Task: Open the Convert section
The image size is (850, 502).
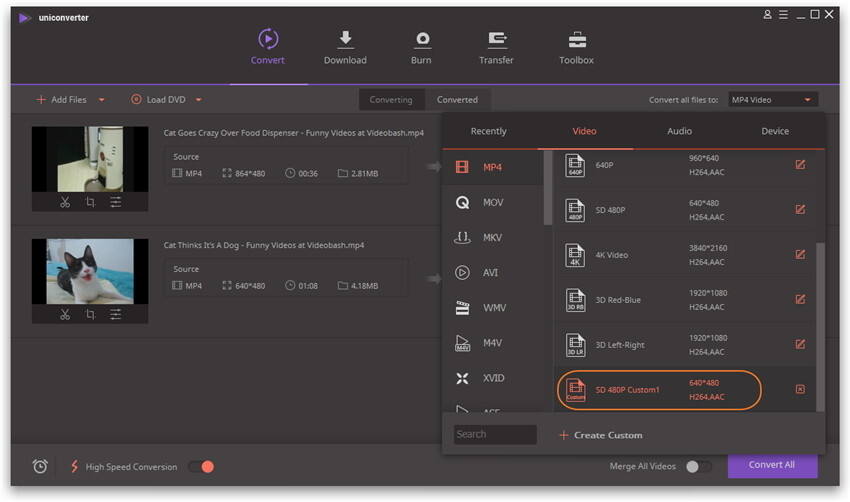Action: (x=268, y=47)
